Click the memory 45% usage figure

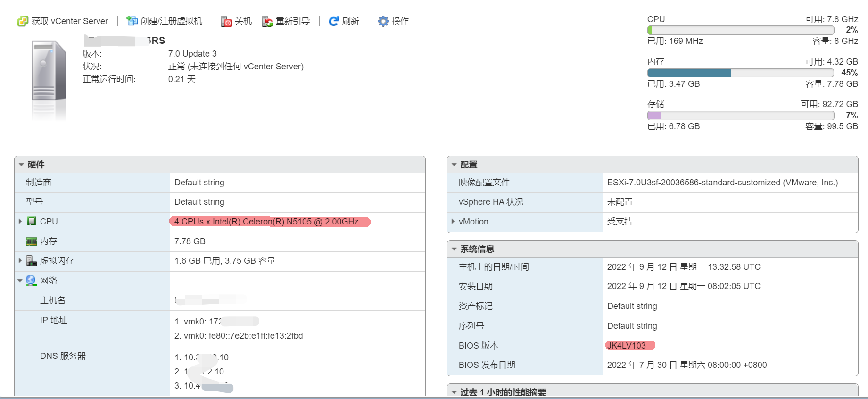point(850,73)
